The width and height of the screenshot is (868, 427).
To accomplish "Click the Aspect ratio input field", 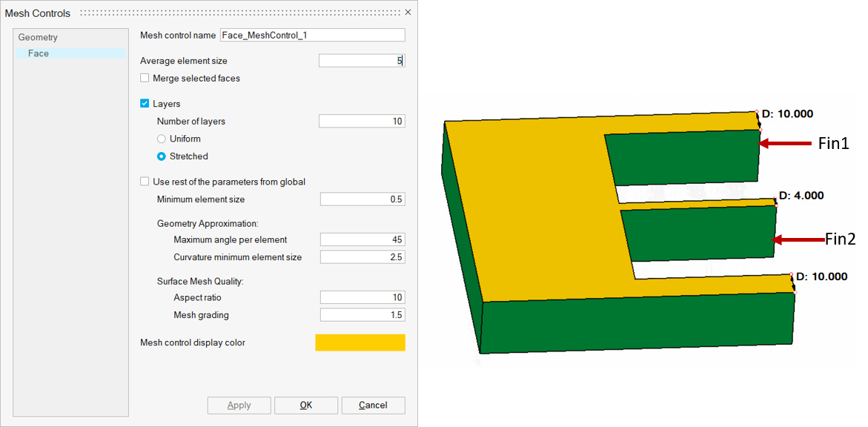I will (x=362, y=297).
